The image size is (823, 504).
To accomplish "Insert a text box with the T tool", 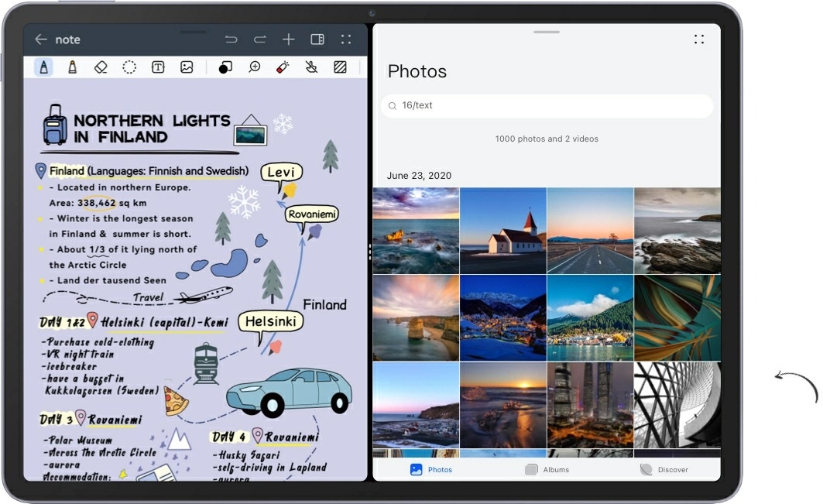I will [158, 67].
